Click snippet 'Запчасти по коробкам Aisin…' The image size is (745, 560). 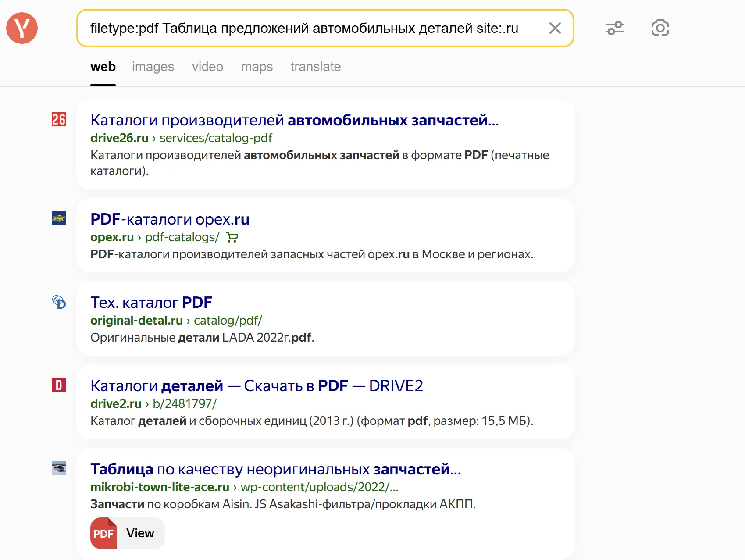pyautogui.click(x=283, y=504)
